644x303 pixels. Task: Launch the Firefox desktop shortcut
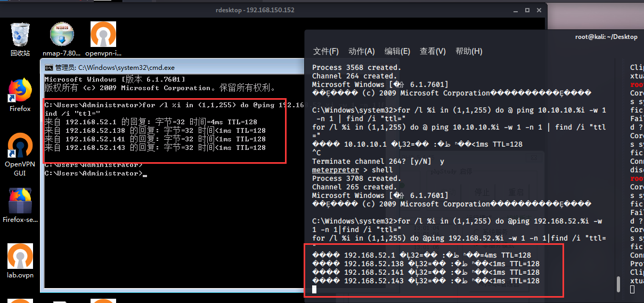coord(20,95)
